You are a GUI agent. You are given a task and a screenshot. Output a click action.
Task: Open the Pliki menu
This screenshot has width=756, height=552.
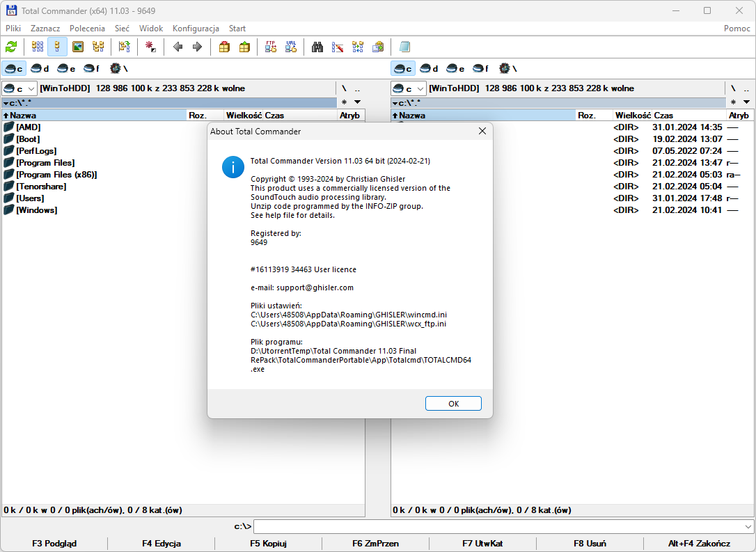pyautogui.click(x=13, y=29)
